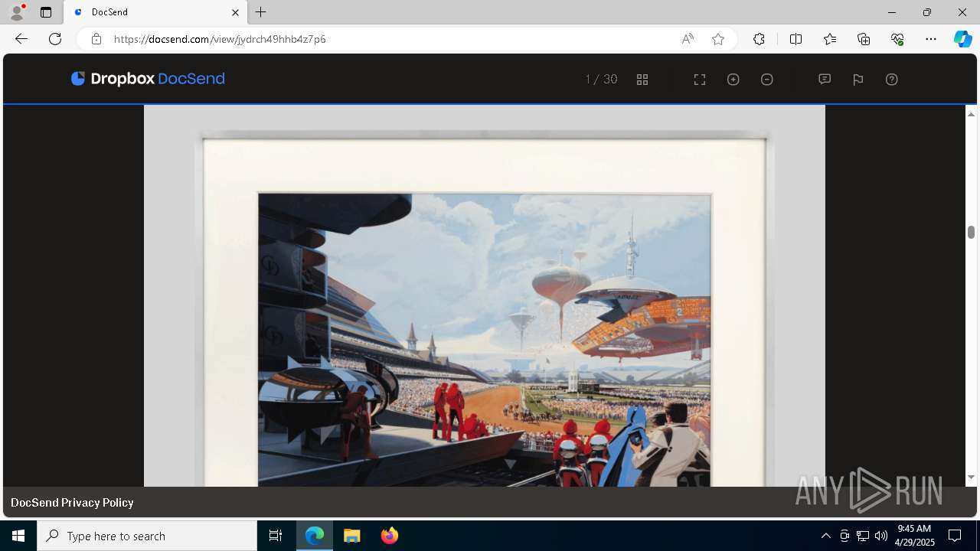Click the flag report icon

(x=858, y=80)
